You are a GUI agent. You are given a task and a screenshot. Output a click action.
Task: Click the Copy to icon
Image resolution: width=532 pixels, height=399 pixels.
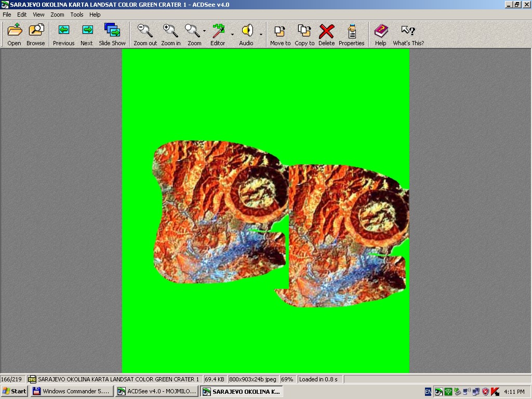coord(304,35)
